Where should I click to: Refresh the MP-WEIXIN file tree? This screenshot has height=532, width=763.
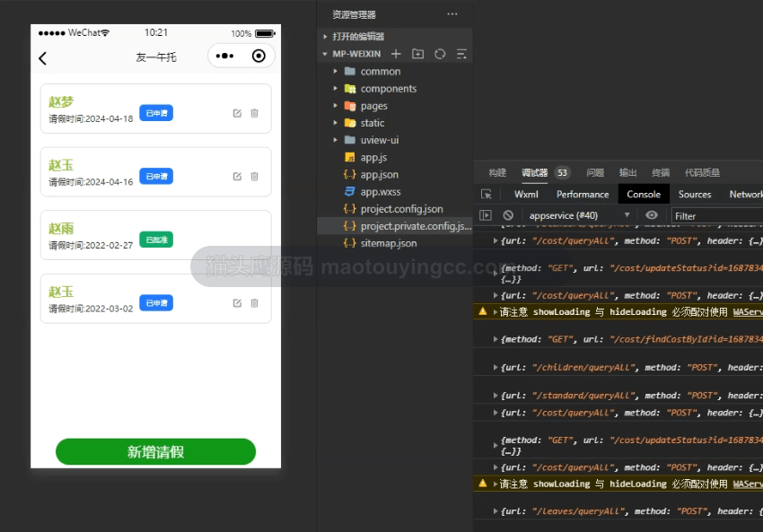click(440, 54)
